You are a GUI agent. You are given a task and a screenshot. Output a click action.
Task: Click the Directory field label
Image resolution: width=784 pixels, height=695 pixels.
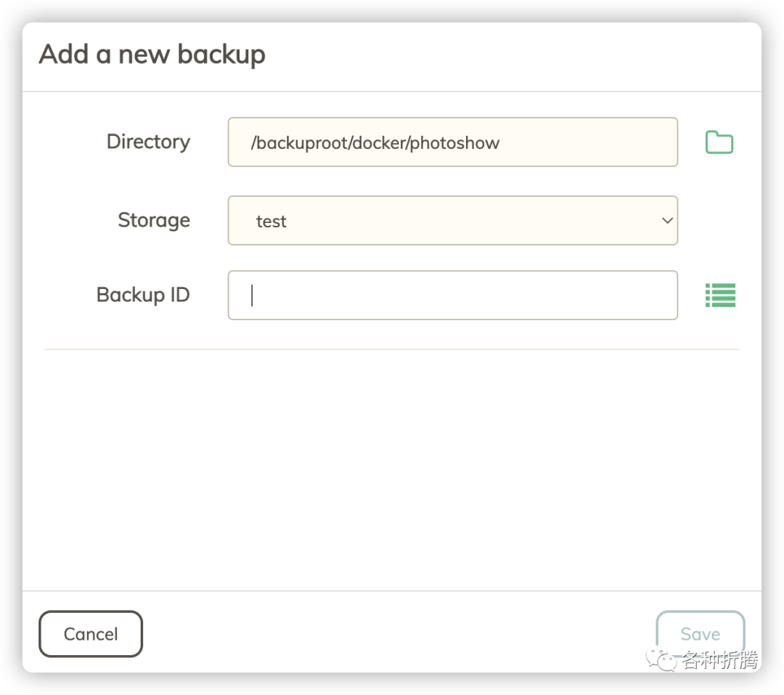(148, 142)
